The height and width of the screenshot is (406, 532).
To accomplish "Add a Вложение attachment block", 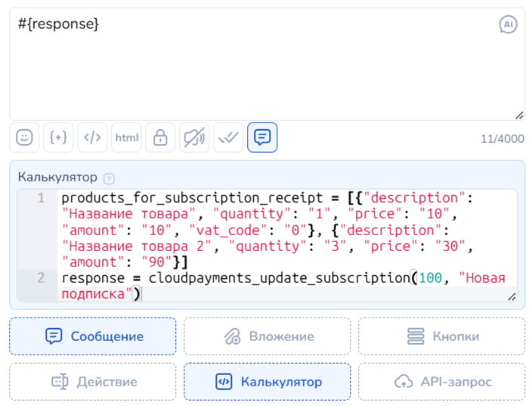I will tap(267, 336).
